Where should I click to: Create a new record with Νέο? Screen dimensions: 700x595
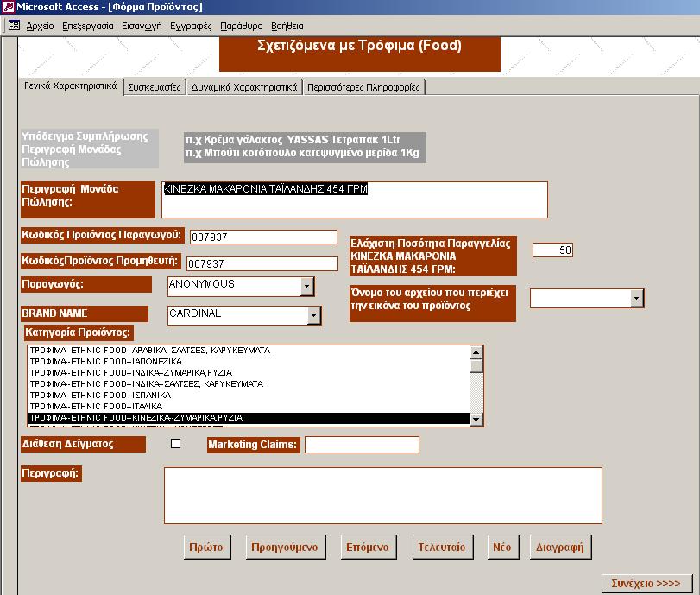coord(503,547)
